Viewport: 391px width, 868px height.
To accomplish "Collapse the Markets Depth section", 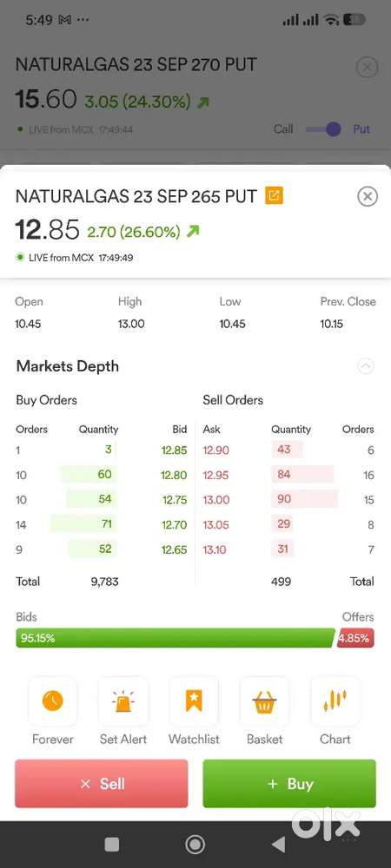I will [x=366, y=366].
